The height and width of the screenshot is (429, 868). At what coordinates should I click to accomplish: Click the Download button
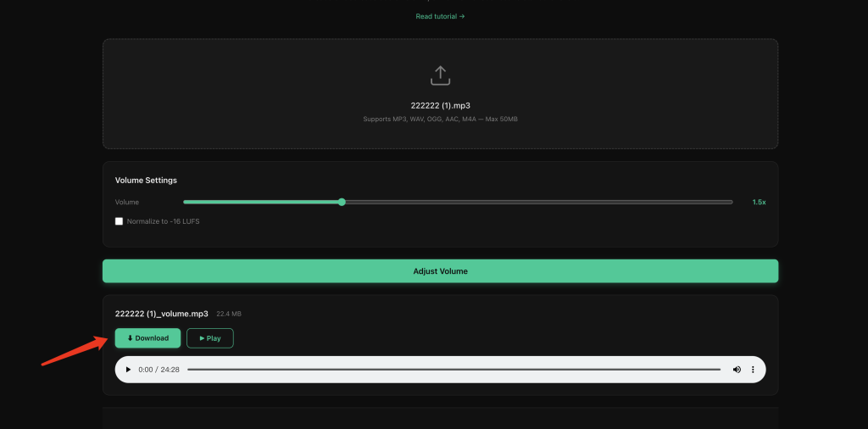[x=147, y=338]
